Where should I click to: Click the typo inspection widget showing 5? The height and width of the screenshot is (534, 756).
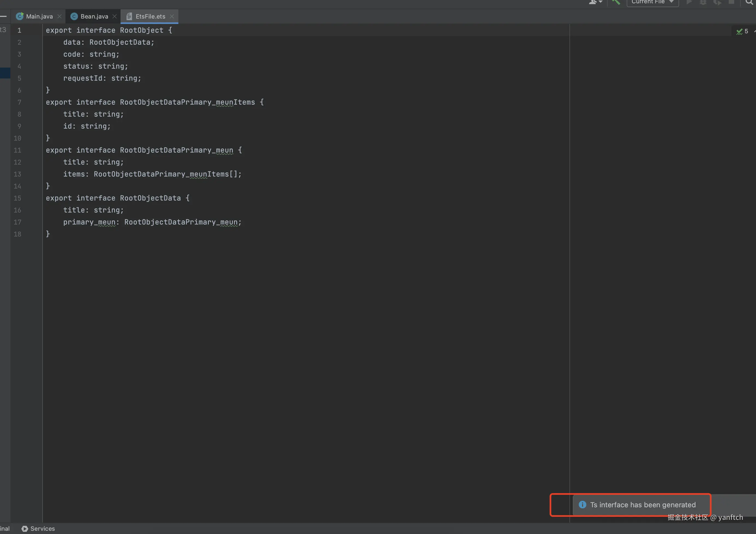point(742,31)
